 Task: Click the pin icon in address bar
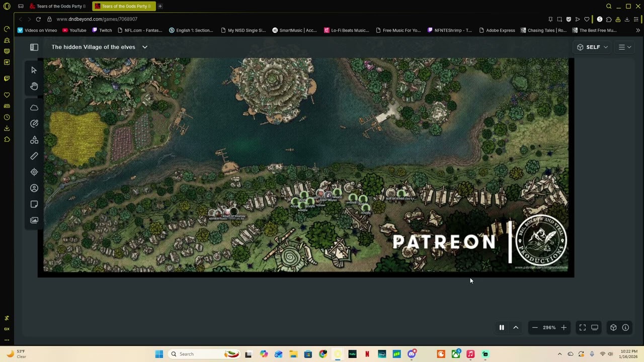click(x=550, y=19)
